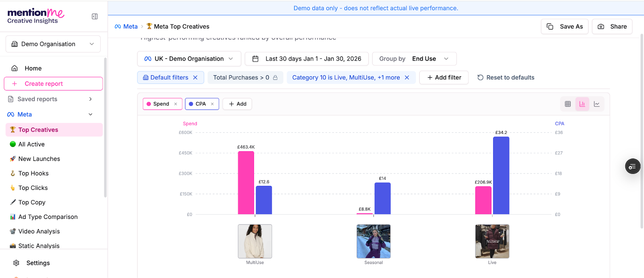Viewport: 644px width, 278px height.
Task: Click the hook icon beside Top Hooks
Action: pos(12,173)
